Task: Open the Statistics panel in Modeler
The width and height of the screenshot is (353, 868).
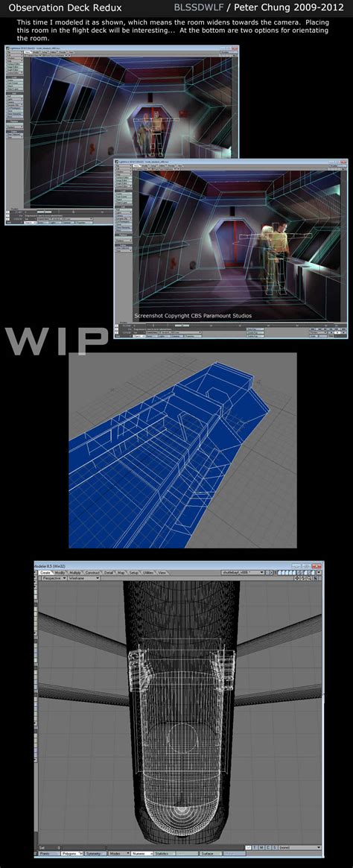Action: 166,853
